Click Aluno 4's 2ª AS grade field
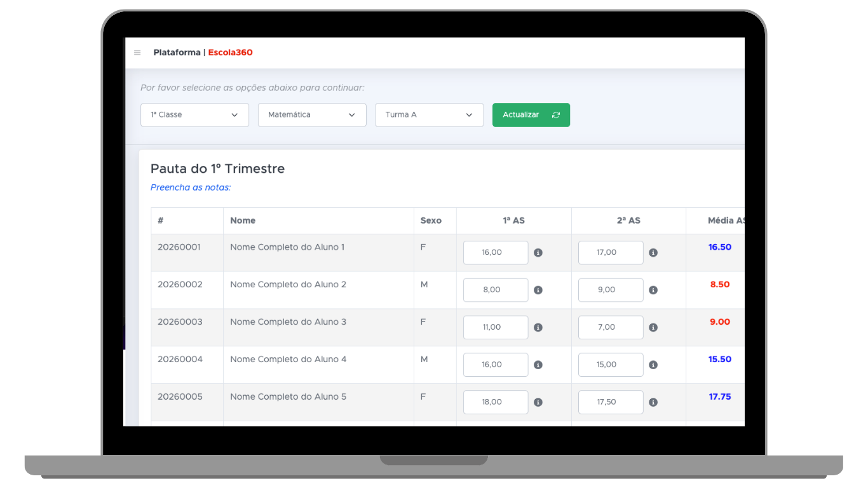This screenshot has width=868, height=488. click(610, 365)
